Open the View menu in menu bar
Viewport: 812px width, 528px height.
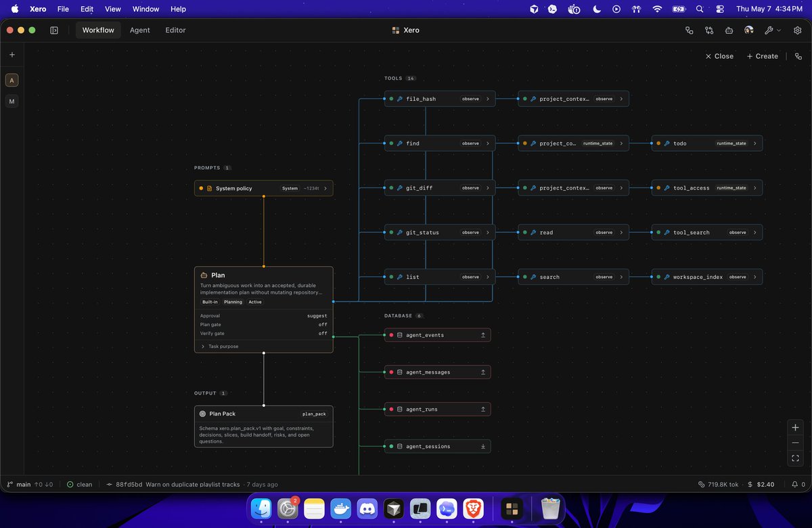point(113,9)
